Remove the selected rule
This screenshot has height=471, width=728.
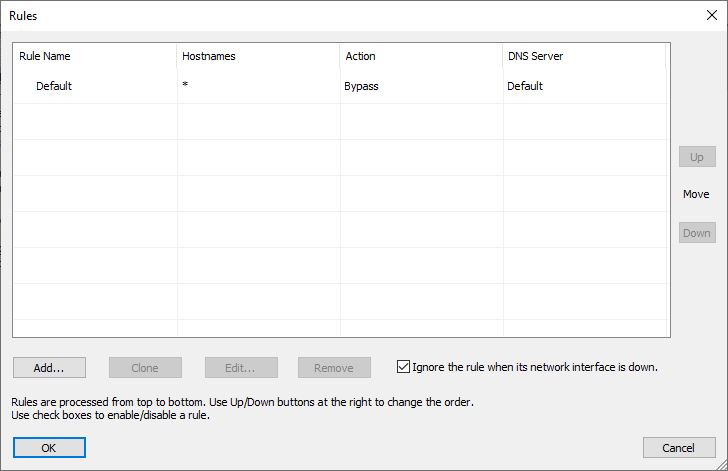(x=334, y=368)
